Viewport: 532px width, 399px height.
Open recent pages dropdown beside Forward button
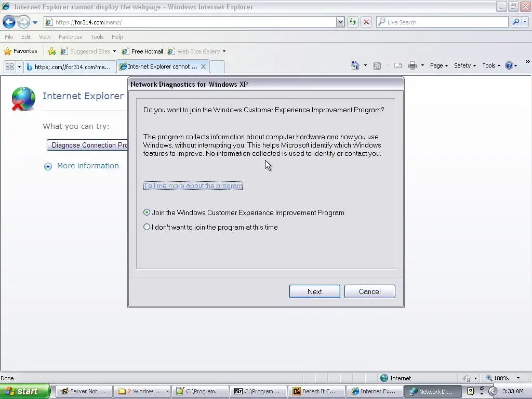(x=35, y=22)
